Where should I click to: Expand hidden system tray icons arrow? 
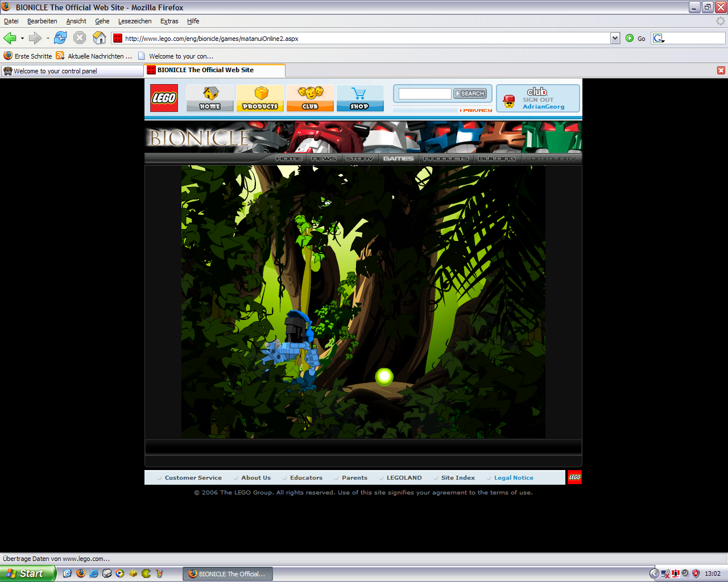(654, 573)
